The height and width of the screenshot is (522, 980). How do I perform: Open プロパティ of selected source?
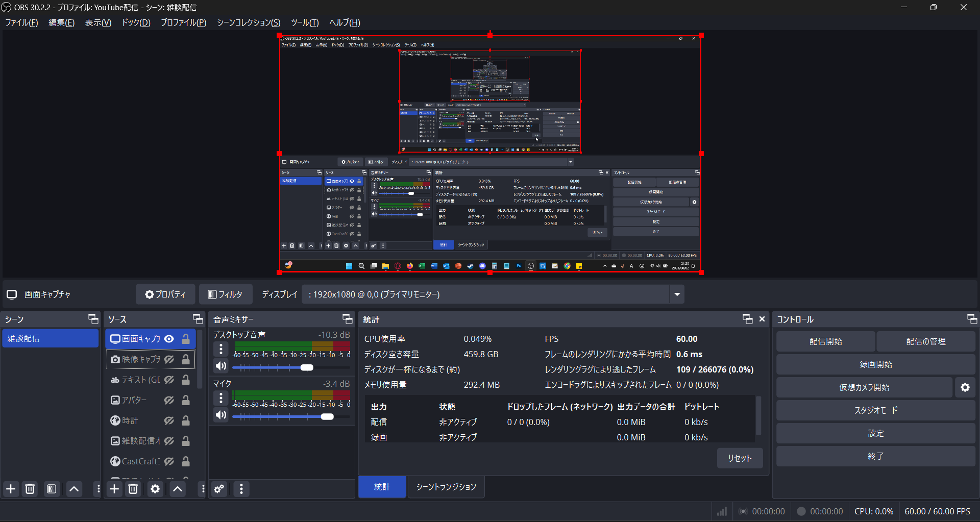coord(165,294)
